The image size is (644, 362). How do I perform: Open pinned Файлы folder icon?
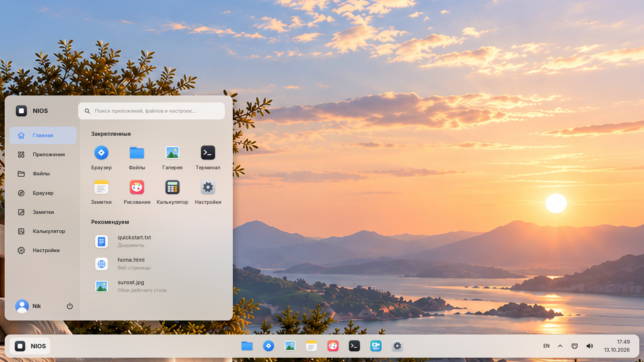(x=137, y=153)
